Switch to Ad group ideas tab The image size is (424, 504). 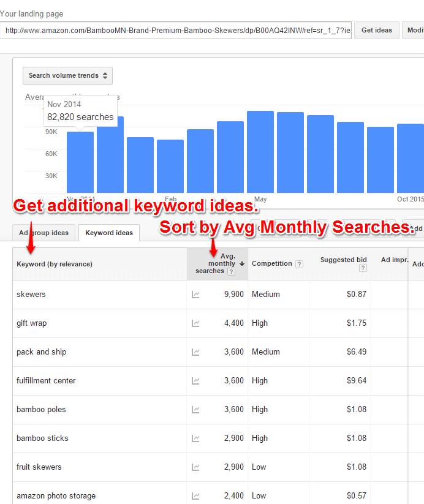coord(44,233)
